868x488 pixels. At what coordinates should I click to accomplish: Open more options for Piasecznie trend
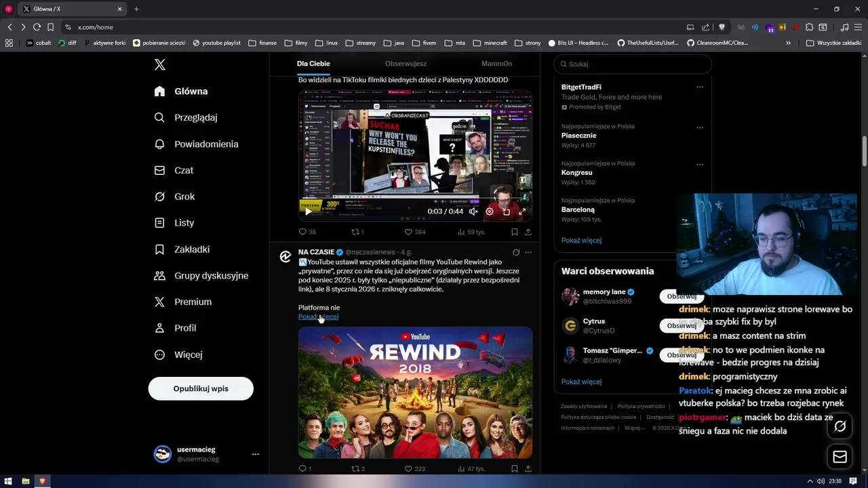pyautogui.click(x=700, y=127)
